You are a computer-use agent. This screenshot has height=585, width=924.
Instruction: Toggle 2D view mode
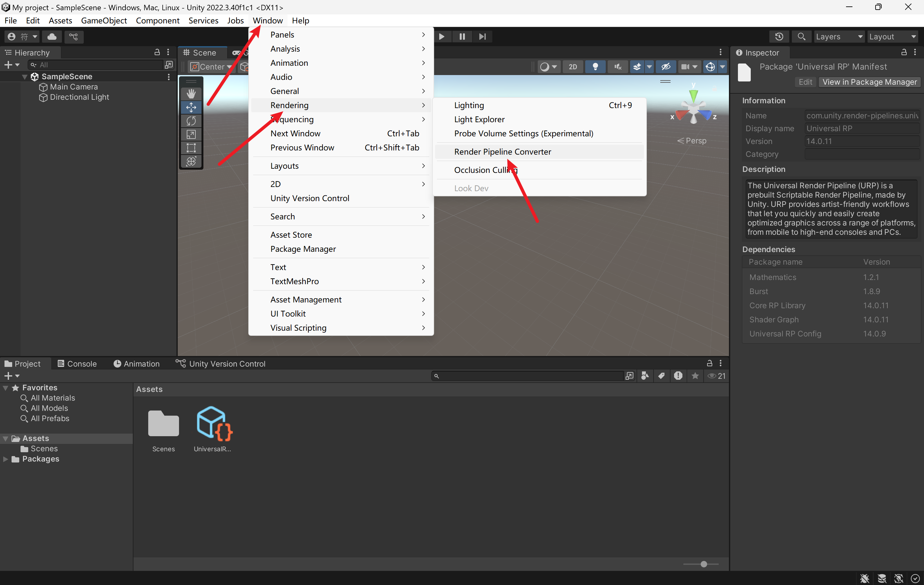click(572, 67)
